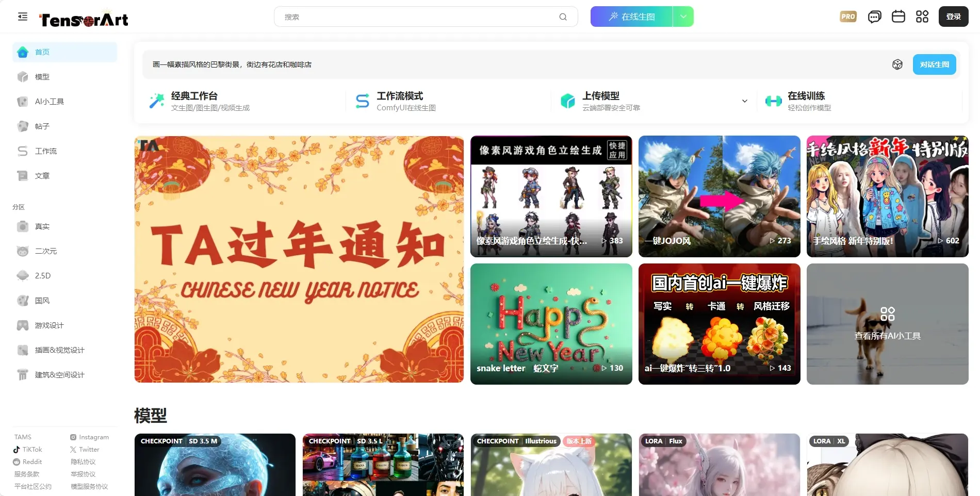Start 在线生图 online generation
The image size is (980, 496).
tap(632, 16)
